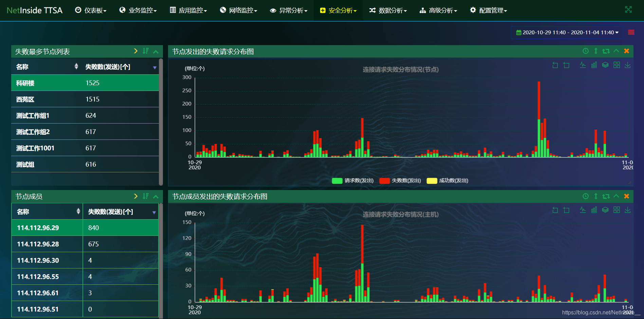Download the 连接请求失败分布情况(节点) chart image
The width and height of the screenshot is (644, 319).
point(628,65)
